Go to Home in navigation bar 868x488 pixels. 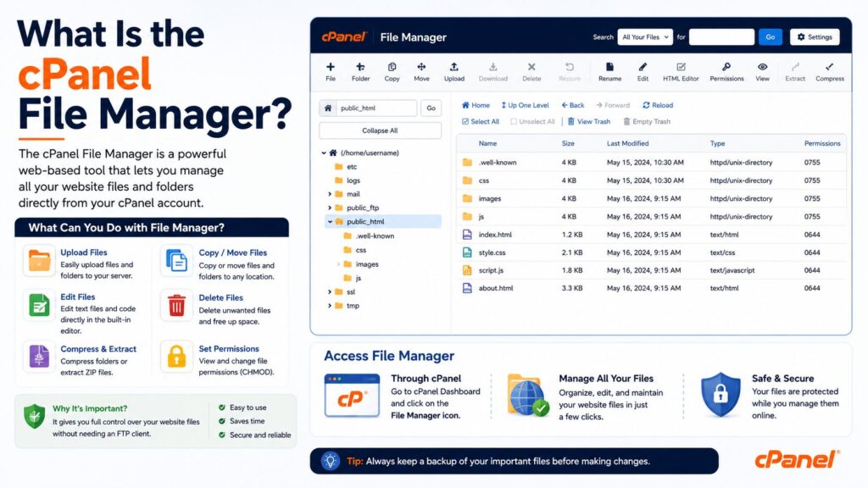pos(476,105)
